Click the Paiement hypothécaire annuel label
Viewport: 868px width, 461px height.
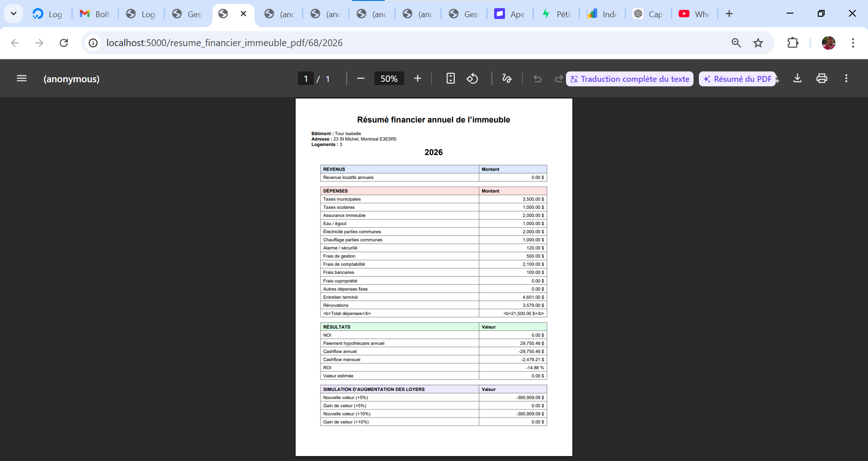354,343
